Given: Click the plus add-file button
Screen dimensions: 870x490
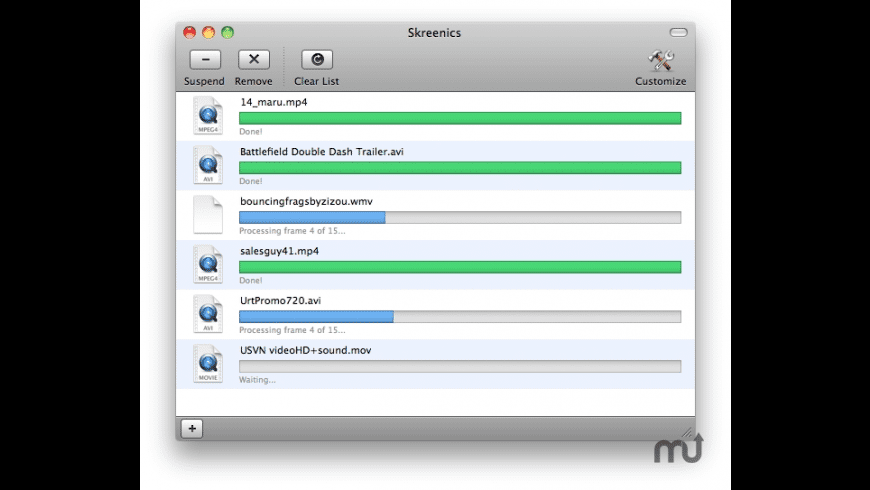Looking at the screenshot, I should coord(192,428).
